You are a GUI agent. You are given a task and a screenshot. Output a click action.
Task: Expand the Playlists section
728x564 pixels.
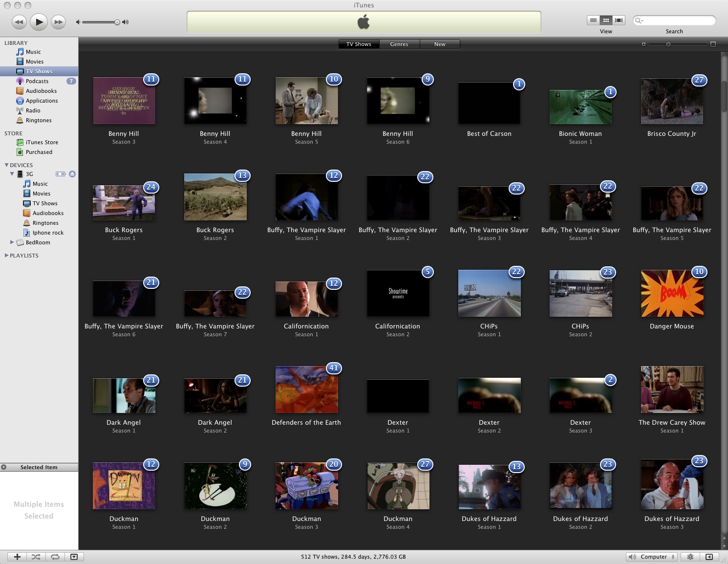6,255
